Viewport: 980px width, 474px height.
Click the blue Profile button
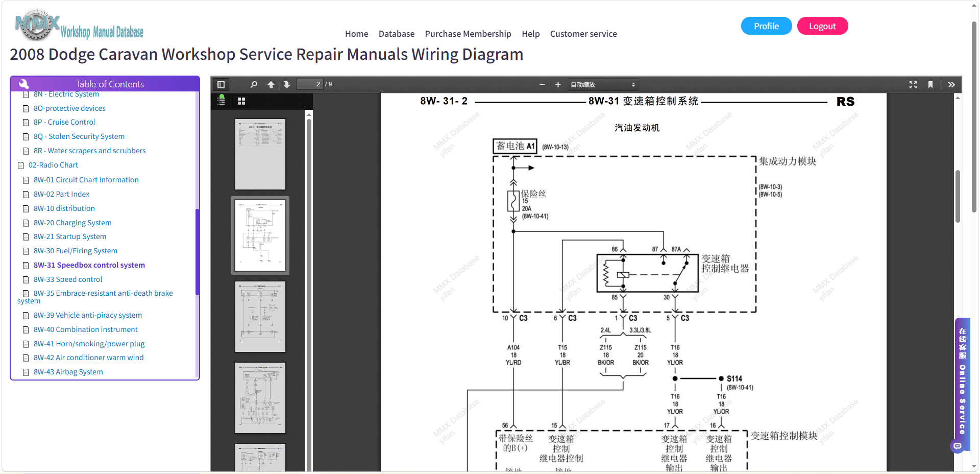[767, 26]
